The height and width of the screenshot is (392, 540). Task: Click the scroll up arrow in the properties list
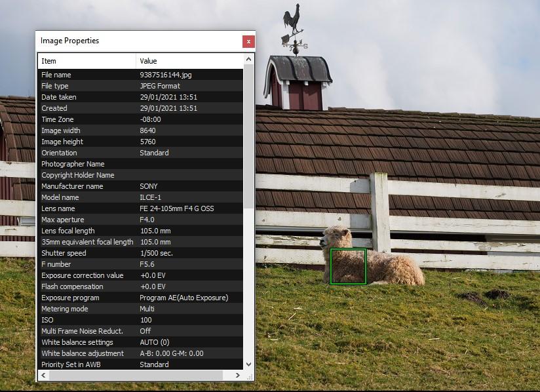pos(248,59)
